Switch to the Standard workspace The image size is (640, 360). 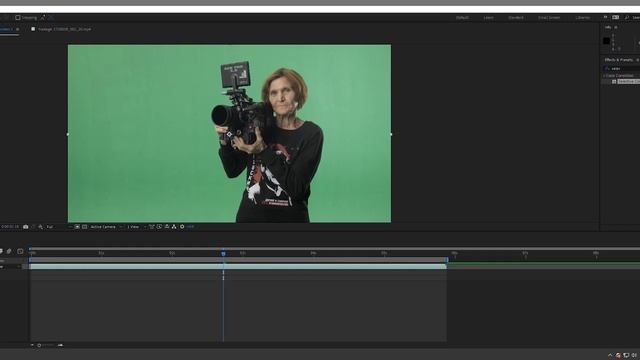516,18
